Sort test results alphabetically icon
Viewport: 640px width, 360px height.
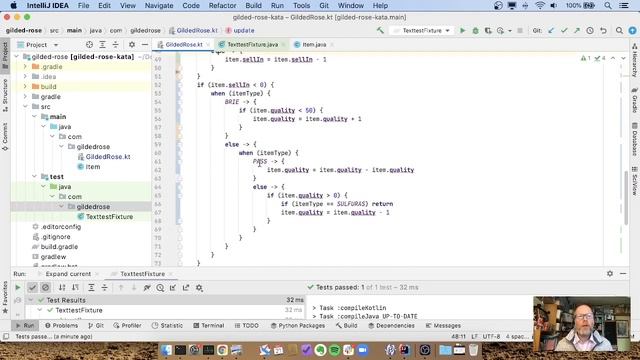[62, 288]
